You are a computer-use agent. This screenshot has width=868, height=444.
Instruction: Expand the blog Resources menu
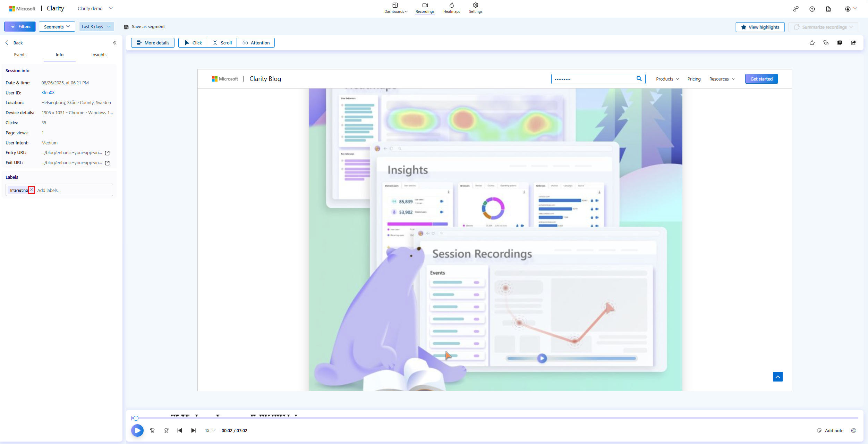[x=722, y=79]
